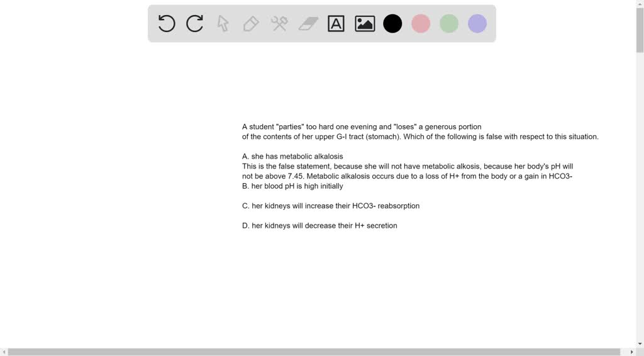Click option C kidneys HCO3- reabsorption text

[x=331, y=206]
